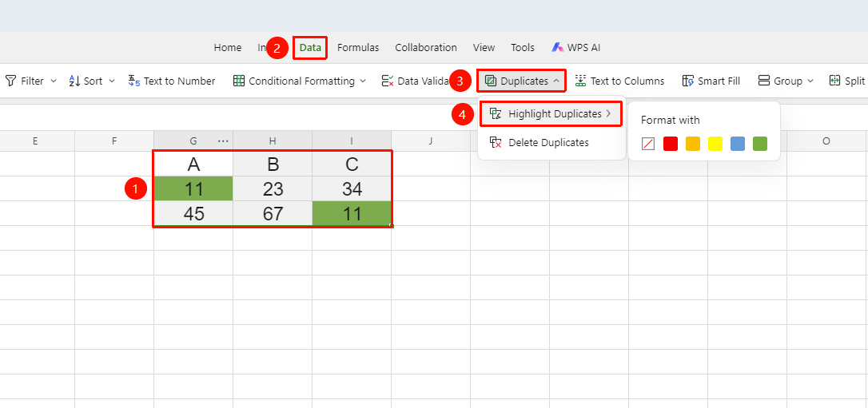Image resolution: width=868 pixels, height=408 pixels.
Task: Collapse the Duplicates dropdown
Action: (555, 81)
